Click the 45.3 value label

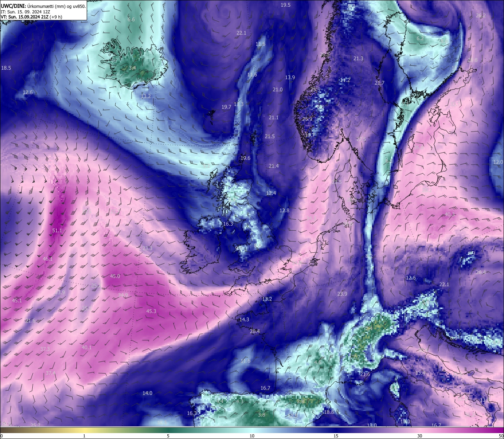tap(151, 311)
